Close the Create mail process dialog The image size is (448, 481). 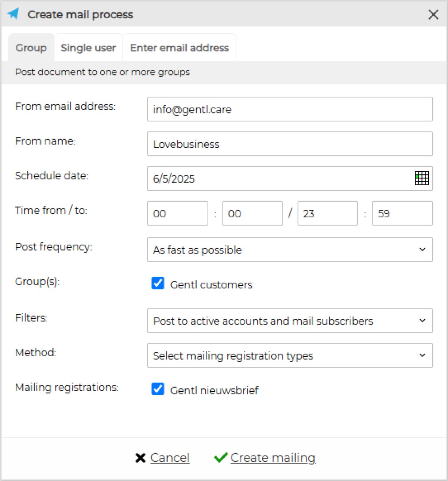(x=433, y=15)
